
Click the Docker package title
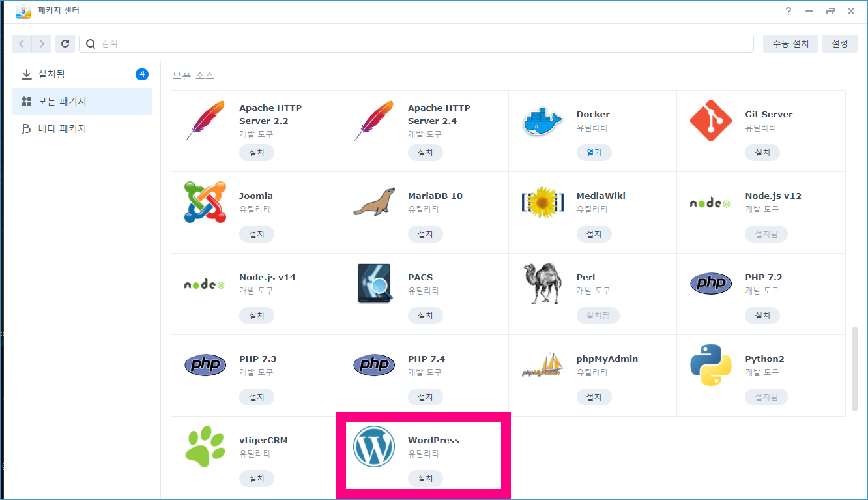tap(593, 114)
